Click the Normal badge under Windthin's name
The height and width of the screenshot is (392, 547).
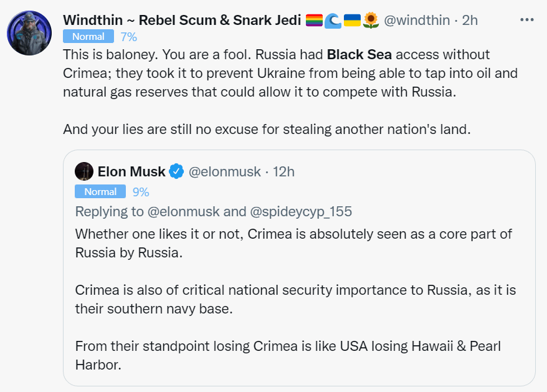(88, 37)
